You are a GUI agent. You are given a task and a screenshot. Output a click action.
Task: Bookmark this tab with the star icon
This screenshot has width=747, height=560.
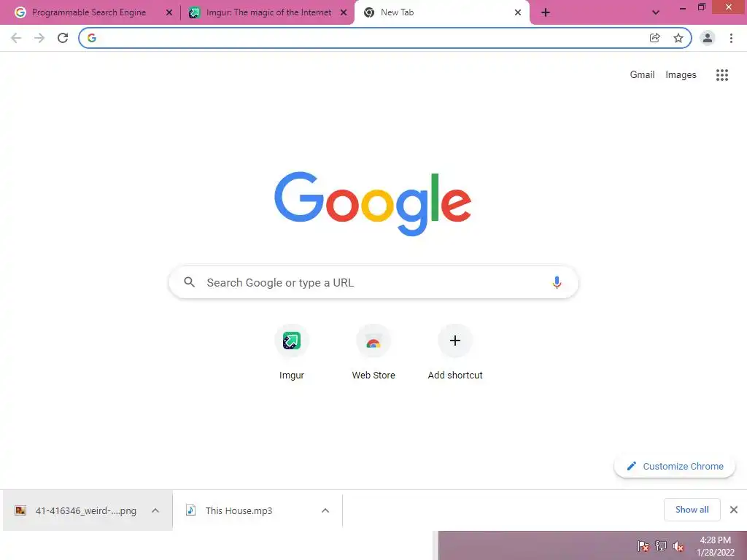pos(678,38)
